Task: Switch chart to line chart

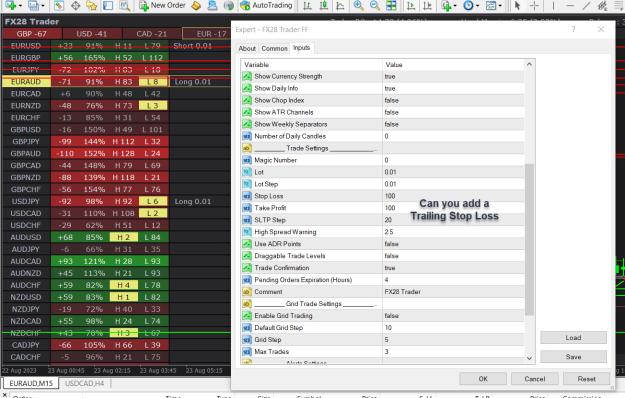Action: click(340, 5)
